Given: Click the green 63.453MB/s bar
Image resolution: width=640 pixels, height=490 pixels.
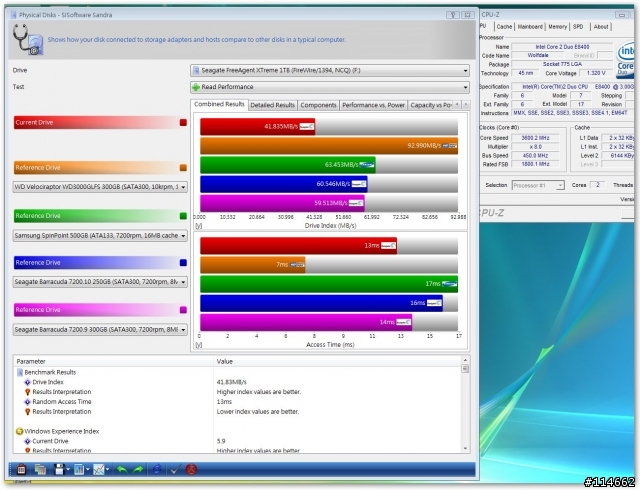Looking at the screenshot, I should click(x=288, y=165).
